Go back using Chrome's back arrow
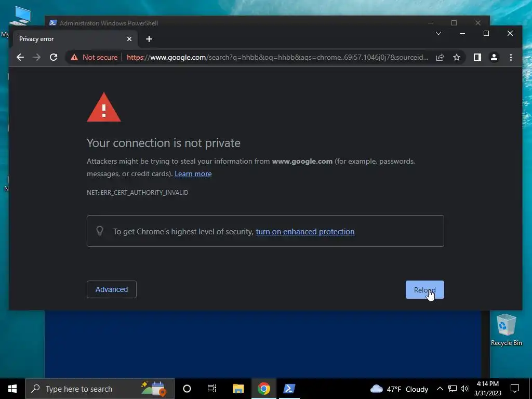 [20, 57]
